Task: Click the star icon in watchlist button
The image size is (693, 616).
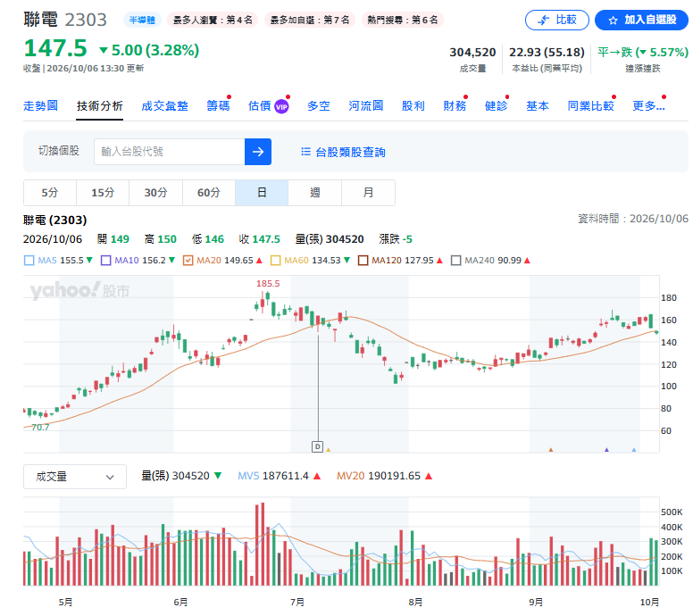Action: [613, 21]
